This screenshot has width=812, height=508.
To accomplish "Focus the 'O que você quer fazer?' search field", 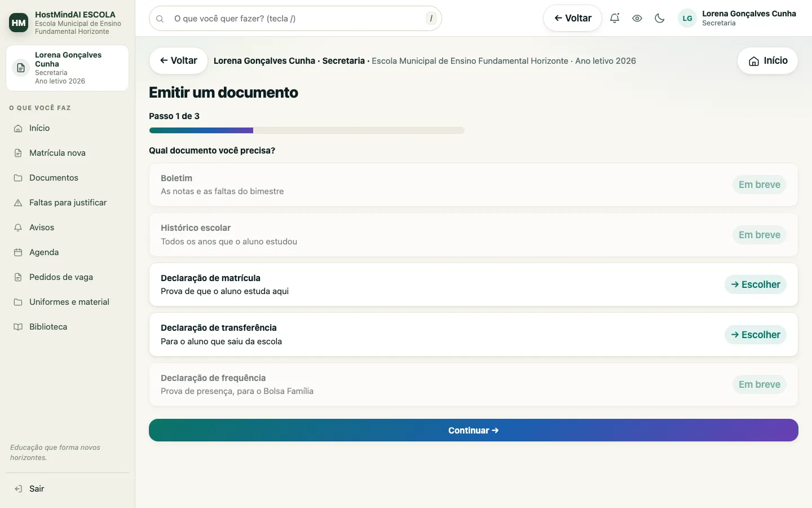I will click(x=295, y=19).
